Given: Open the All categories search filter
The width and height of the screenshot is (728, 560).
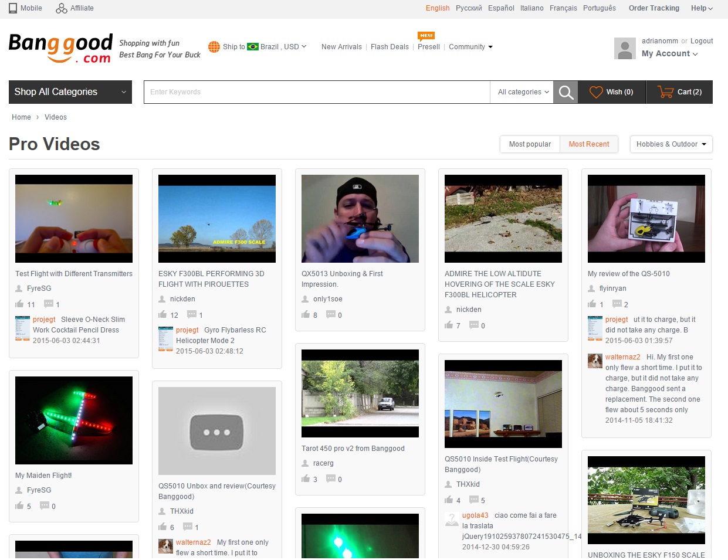Looking at the screenshot, I should (523, 92).
